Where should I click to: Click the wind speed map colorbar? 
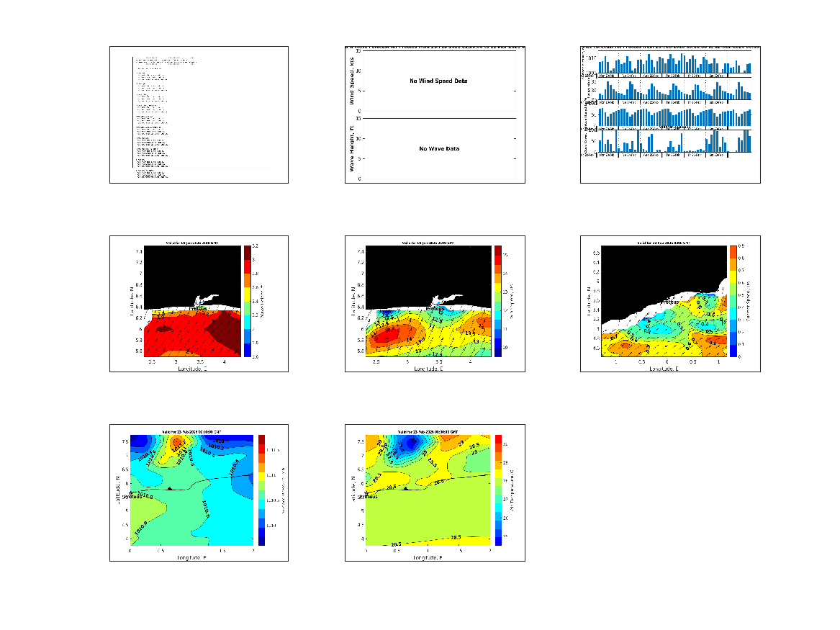click(497, 301)
